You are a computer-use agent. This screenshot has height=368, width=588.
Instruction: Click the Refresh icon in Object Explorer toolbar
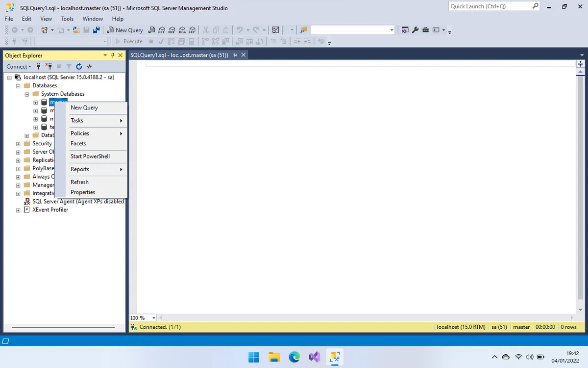pyautogui.click(x=79, y=66)
